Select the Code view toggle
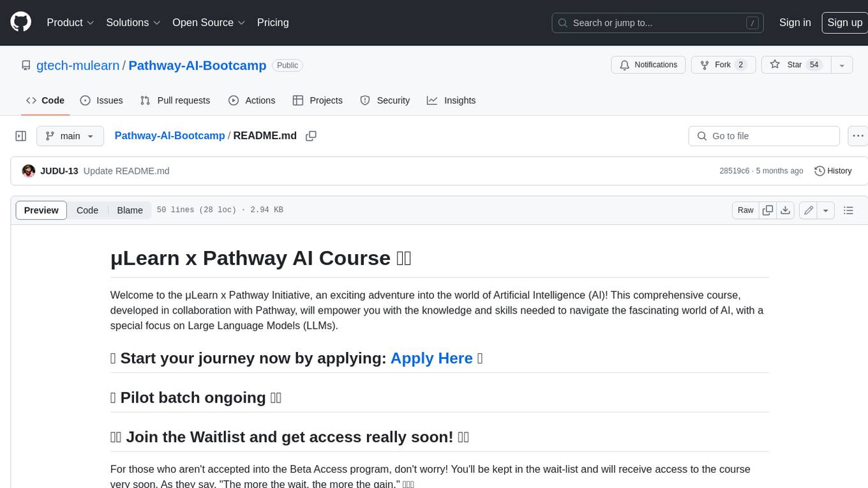 coord(87,210)
